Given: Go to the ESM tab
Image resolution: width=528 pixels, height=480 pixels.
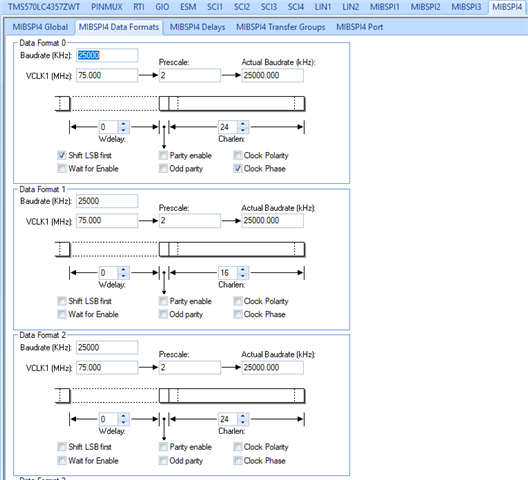Looking at the screenshot, I should click(188, 7).
